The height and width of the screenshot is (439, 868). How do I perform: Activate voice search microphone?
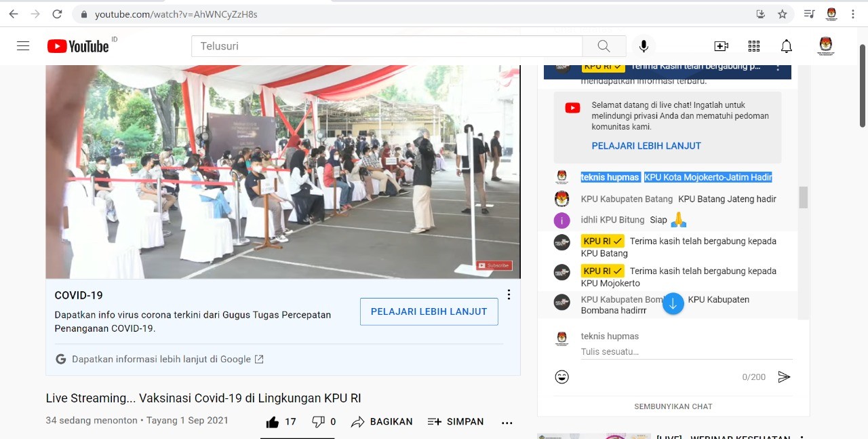[x=644, y=46]
